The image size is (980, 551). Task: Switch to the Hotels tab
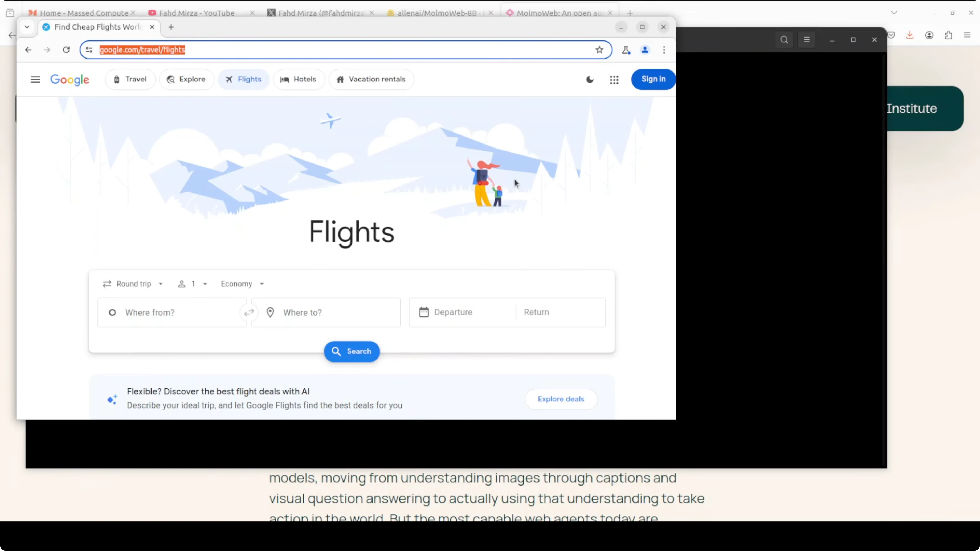click(x=299, y=80)
